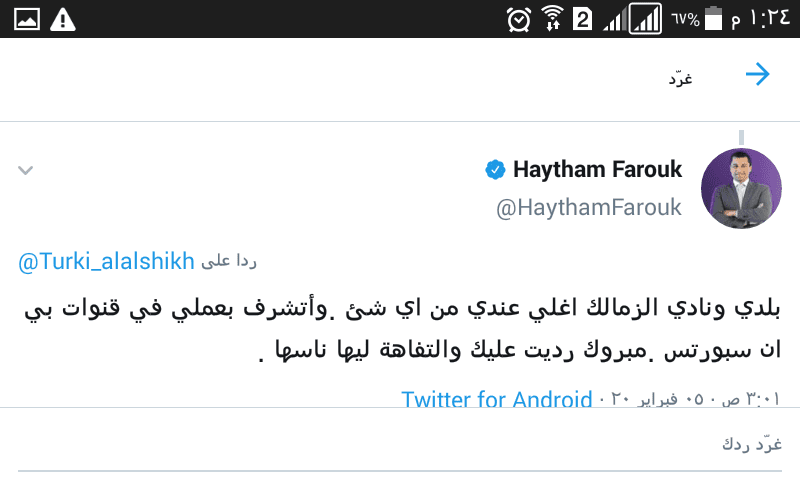Tap the alarm clock icon in status bar
This screenshot has width=800, height=480.
519,20
